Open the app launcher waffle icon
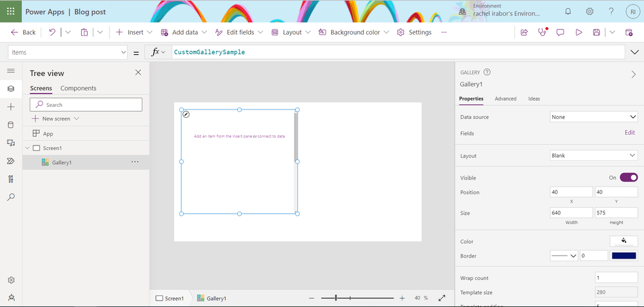Image resolution: width=644 pixels, height=307 pixels. click(x=11, y=12)
